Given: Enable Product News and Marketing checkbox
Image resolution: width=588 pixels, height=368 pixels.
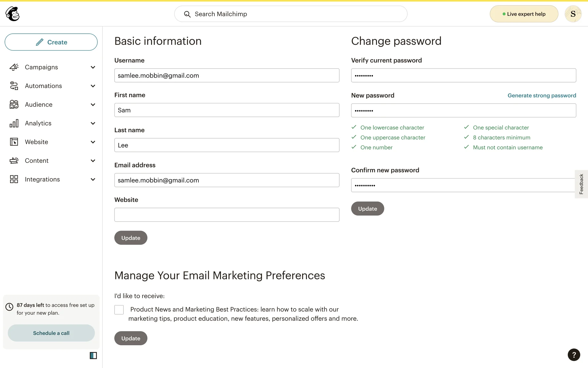Looking at the screenshot, I should point(119,310).
